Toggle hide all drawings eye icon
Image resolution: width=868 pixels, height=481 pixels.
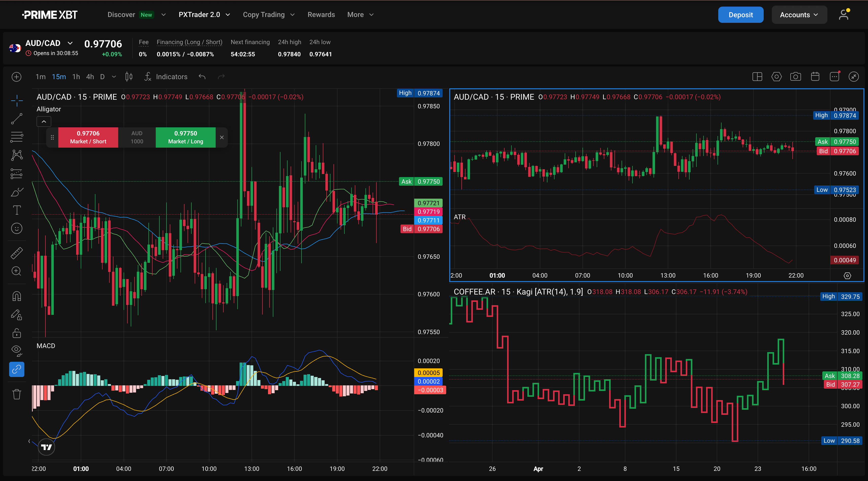click(x=16, y=351)
